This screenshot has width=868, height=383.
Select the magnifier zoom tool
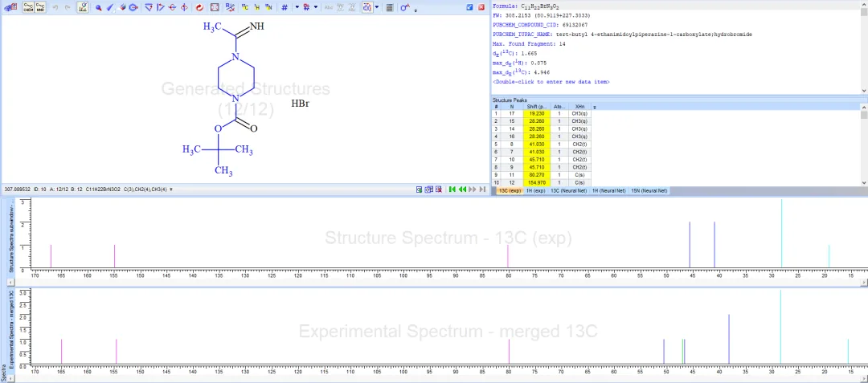[x=99, y=8]
